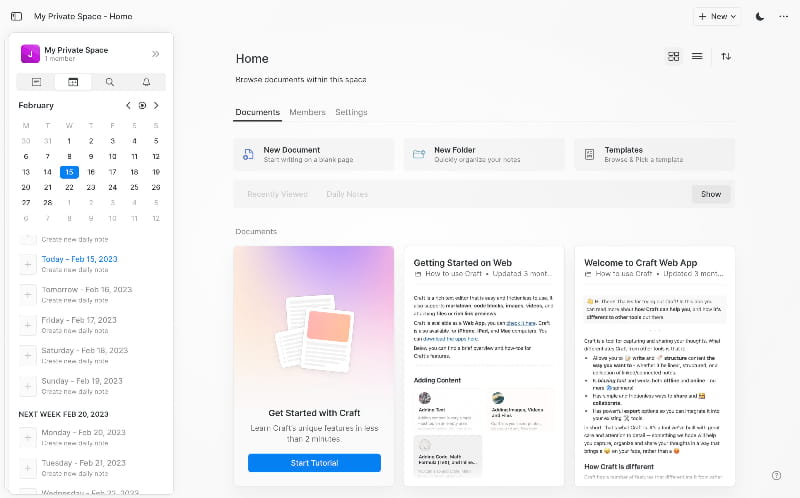Create a New Folder

point(484,154)
